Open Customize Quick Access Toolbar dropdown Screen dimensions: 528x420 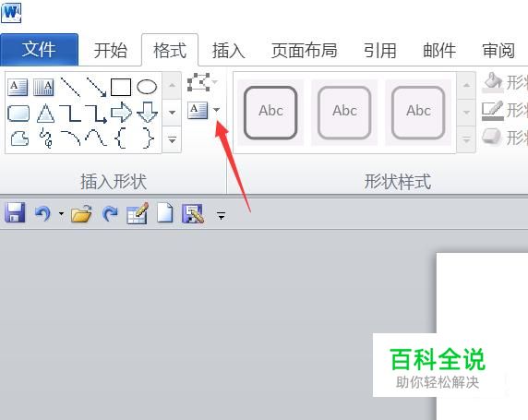222,216
